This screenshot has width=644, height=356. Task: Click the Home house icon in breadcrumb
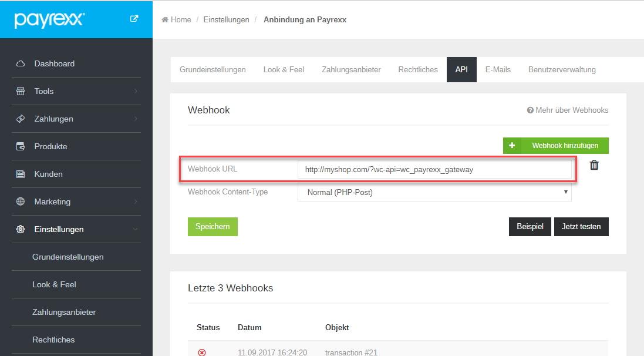coord(165,20)
